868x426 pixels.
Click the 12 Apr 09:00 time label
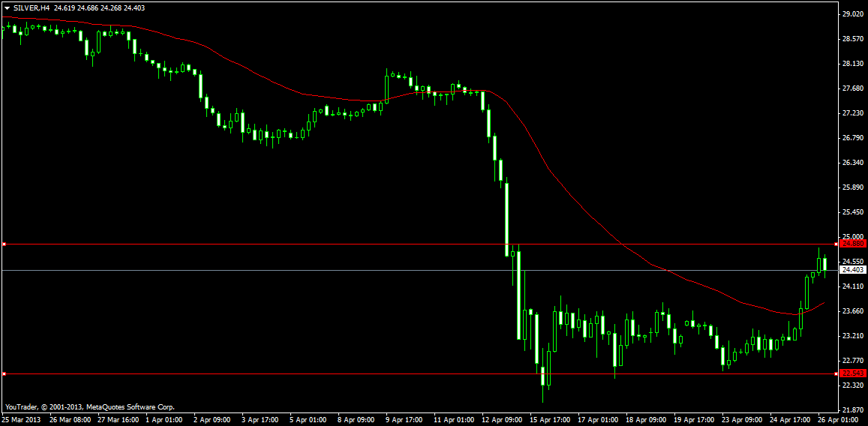[502, 421]
